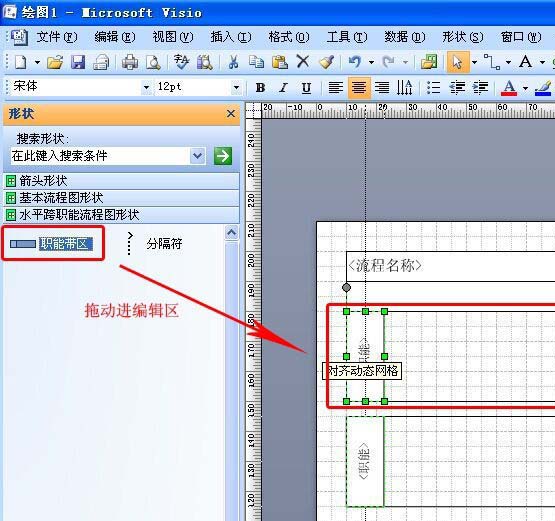Open the 视图(V) menu
555x521 pixels.
[173, 37]
